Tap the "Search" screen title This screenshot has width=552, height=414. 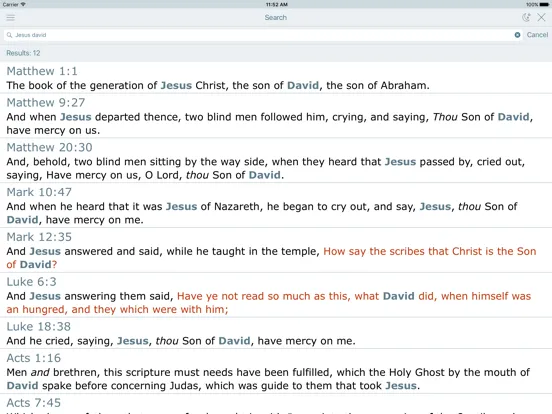[x=276, y=17]
